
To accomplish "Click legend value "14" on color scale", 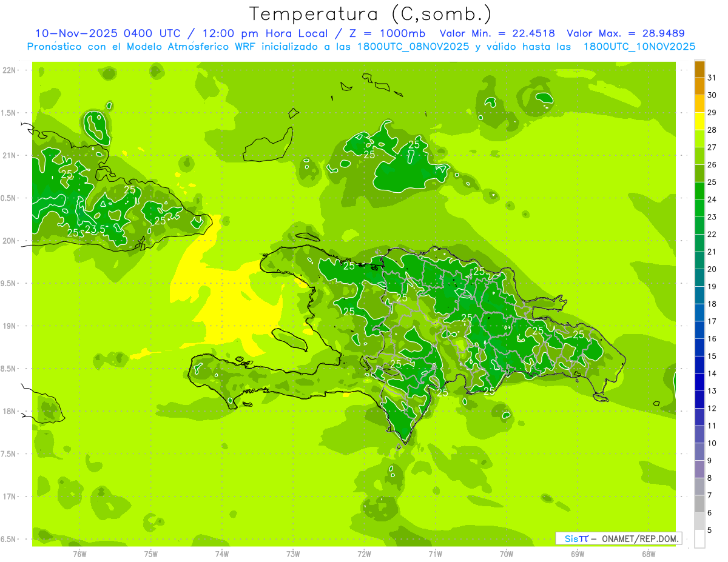I will 712,373.
